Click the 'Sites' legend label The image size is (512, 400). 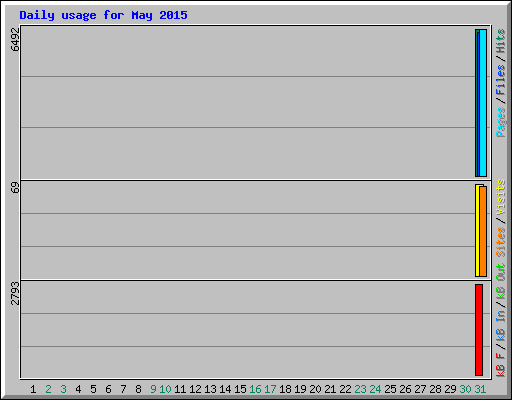pos(501,242)
